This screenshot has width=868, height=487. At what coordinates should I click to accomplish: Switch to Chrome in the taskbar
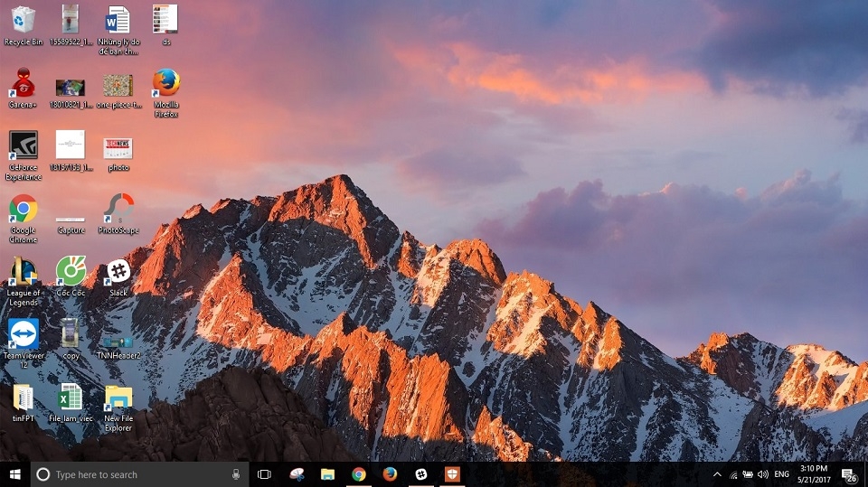tap(359, 474)
